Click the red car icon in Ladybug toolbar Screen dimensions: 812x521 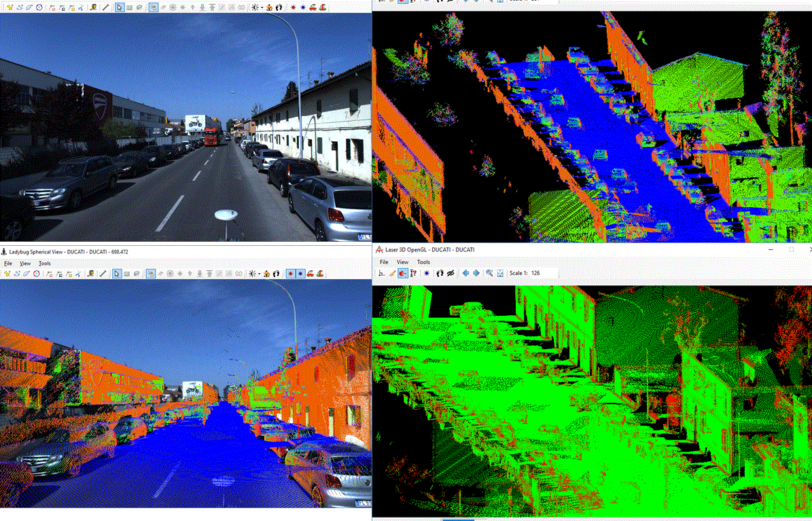(311, 274)
